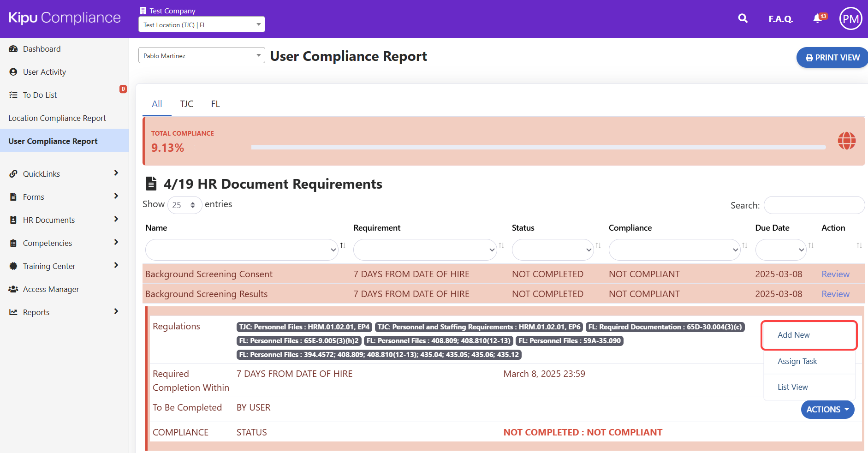Click the To Do List icon

point(13,95)
